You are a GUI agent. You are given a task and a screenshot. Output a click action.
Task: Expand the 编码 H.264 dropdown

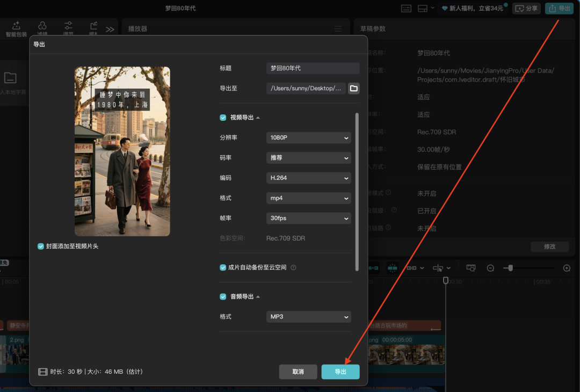coord(308,178)
